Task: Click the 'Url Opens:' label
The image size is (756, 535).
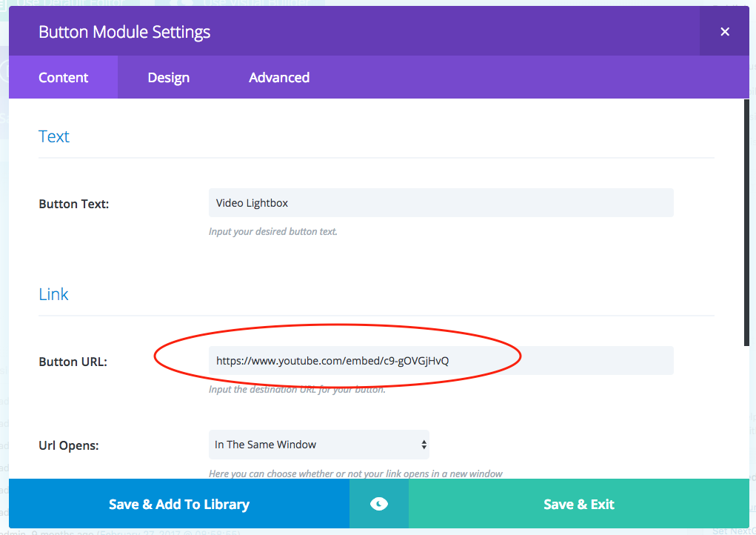Action: click(x=69, y=446)
